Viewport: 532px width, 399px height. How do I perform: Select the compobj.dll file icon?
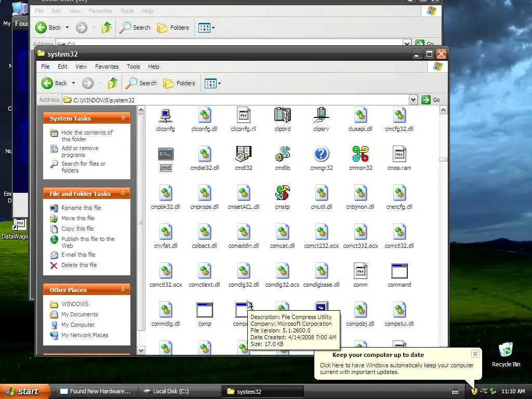[361, 310]
